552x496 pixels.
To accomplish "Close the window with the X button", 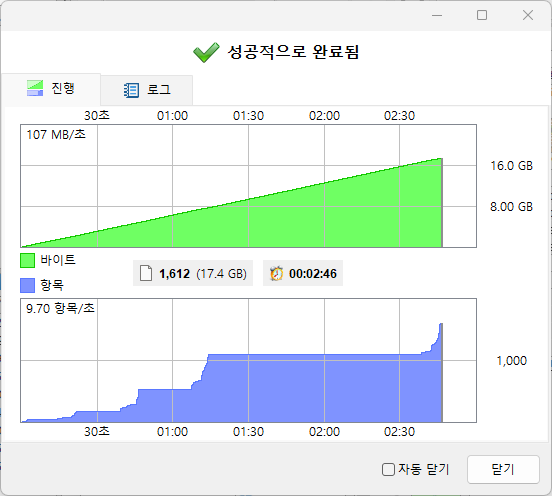I will pos(528,15).
